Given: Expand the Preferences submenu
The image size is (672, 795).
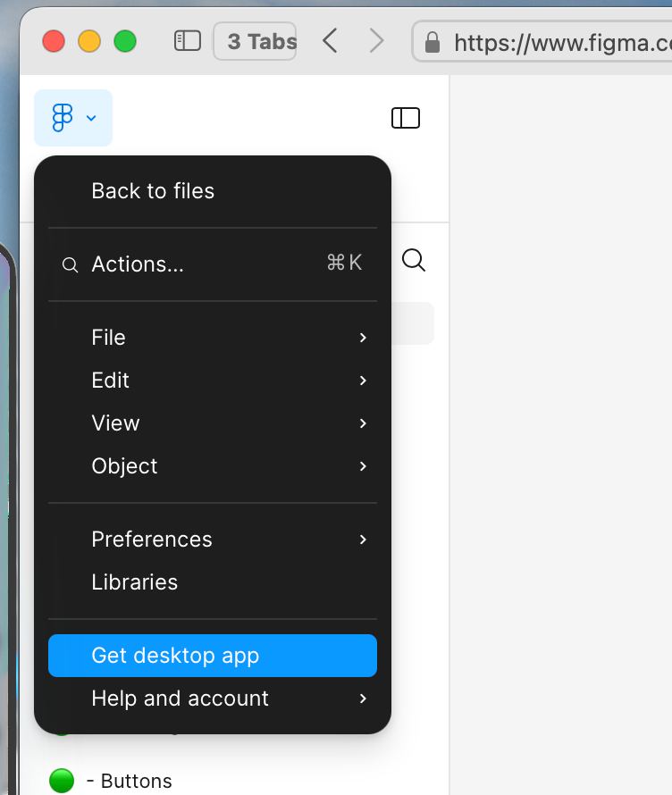Looking at the screenshot, I should click(x=212, y=540).
